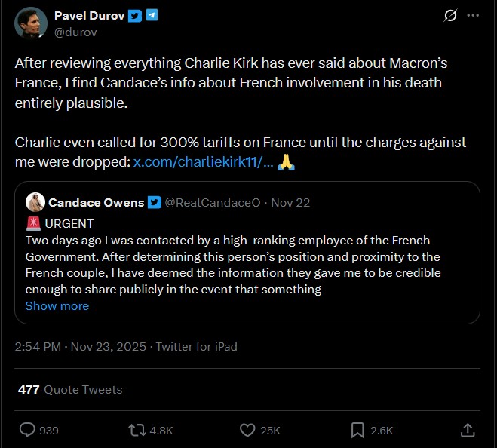Click the Pavel Durov profile avatar
497x448 pixels.
(x=31, y=24)
